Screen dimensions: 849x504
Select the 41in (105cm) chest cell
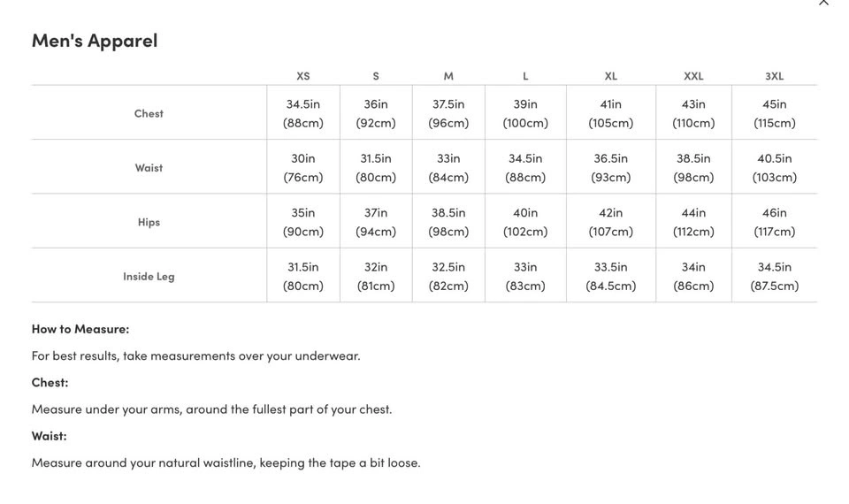click(x=610, y=113)
